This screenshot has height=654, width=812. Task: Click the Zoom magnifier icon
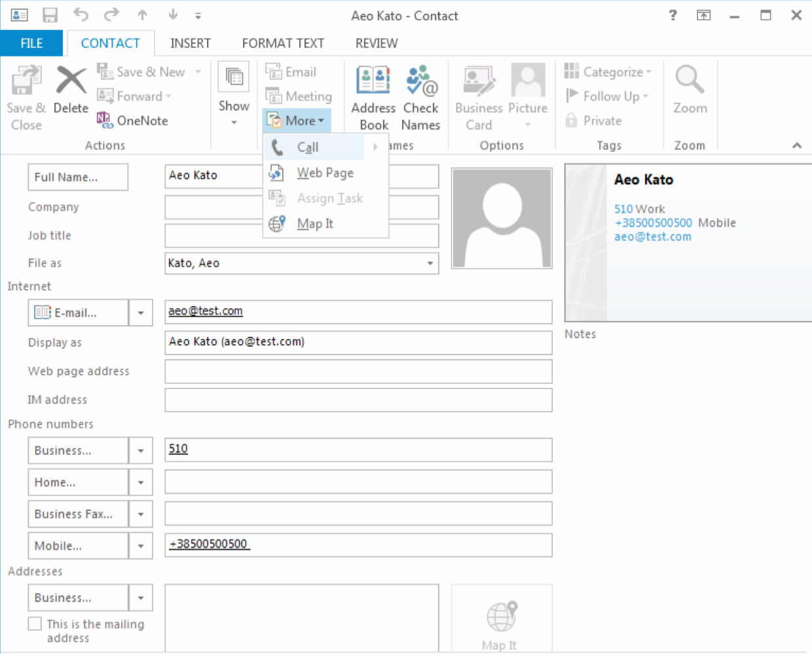[x=690, y=81]
